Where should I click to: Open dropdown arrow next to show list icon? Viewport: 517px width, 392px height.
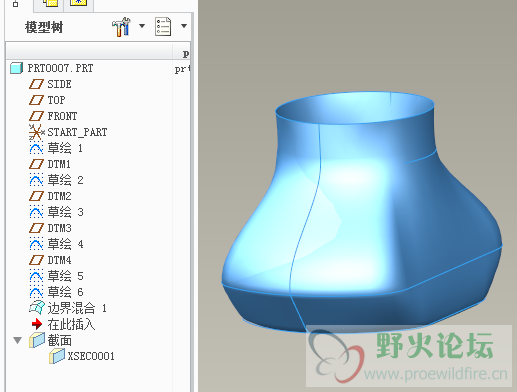[x=184, y=26]
